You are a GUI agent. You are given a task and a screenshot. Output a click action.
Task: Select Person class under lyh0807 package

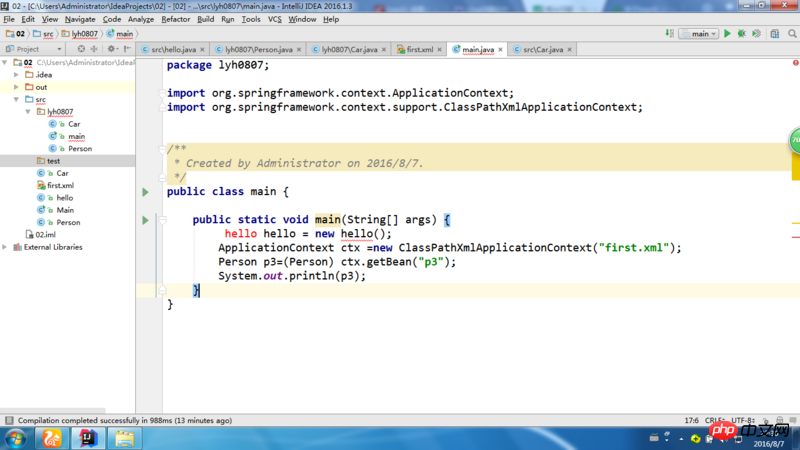click(x=80, y=148)
